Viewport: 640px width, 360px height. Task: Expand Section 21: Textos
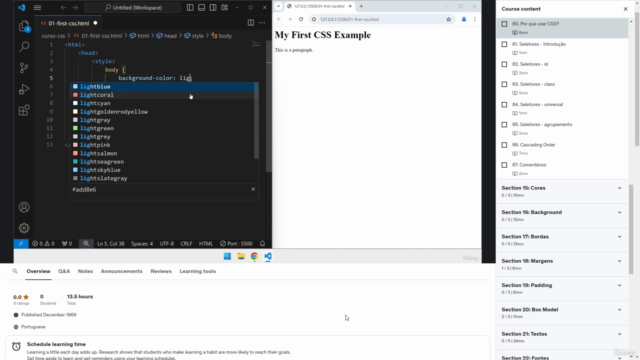tap(562, 337)
